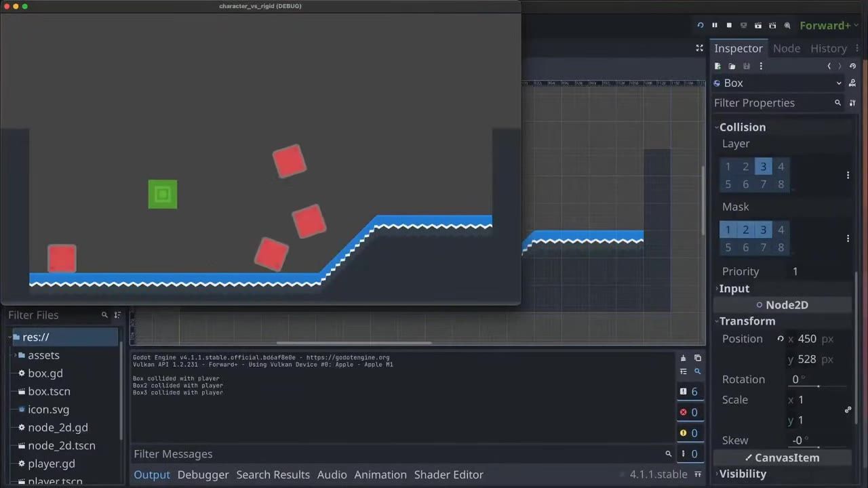Viewport: 868px width, 488px height.
Task: Stop the running project
Action: tap(729, 25)
